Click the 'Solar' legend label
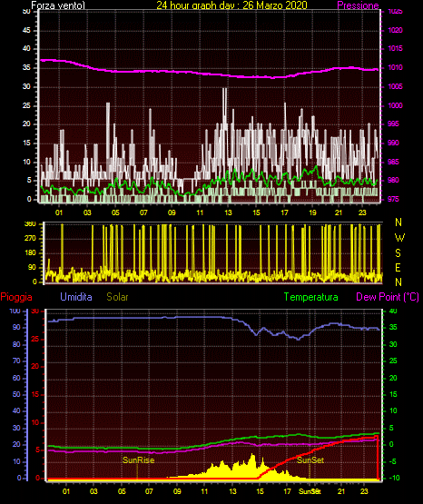 (117, 297)
